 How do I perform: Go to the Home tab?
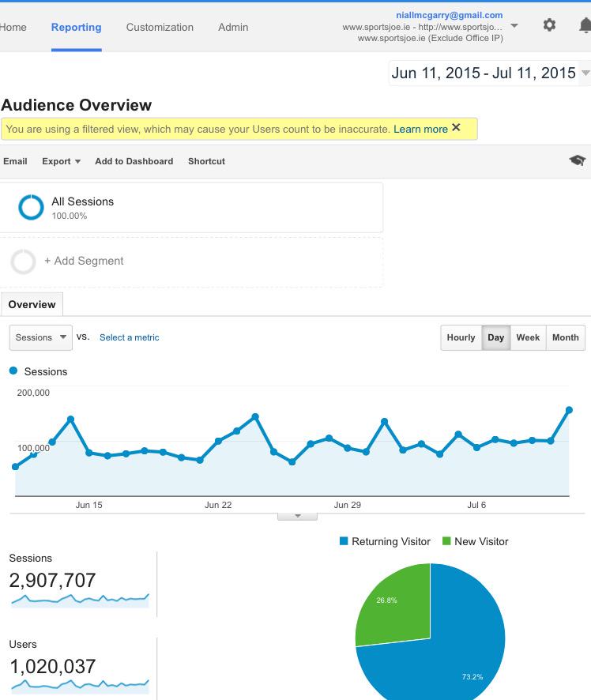[x=13, y=27]
